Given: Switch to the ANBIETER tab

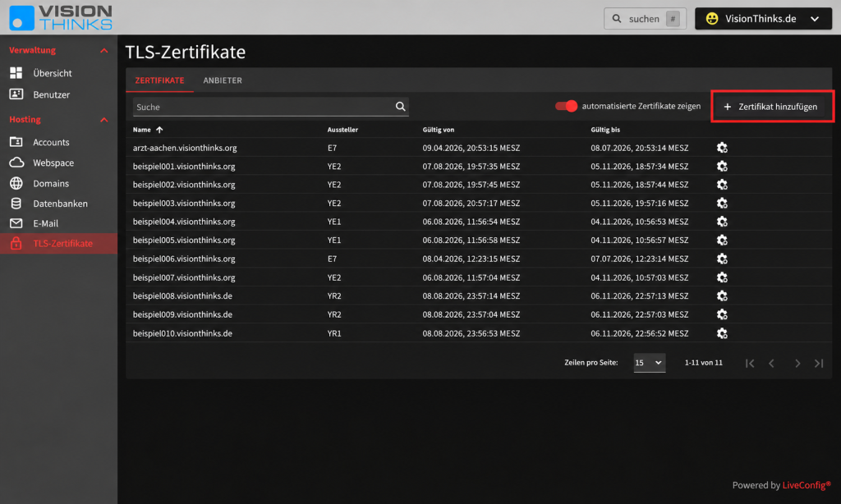Looking at the screenshot, I should tap(223, 80).
